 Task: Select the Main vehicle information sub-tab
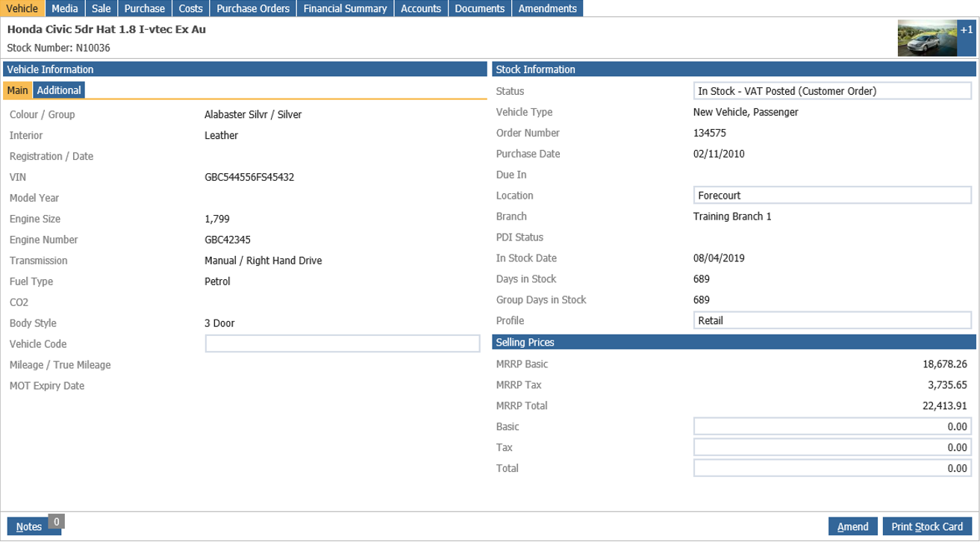(18, 90)
